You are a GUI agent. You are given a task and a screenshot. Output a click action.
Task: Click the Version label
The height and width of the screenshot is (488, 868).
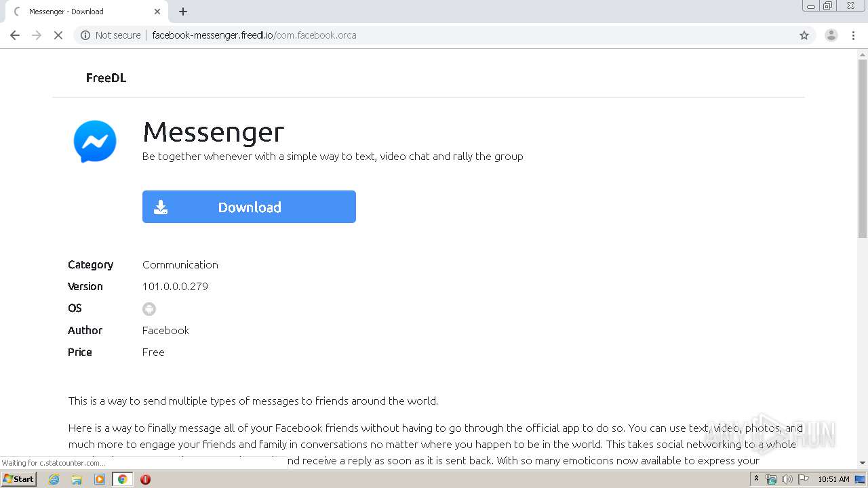click(x=85, y=286)
